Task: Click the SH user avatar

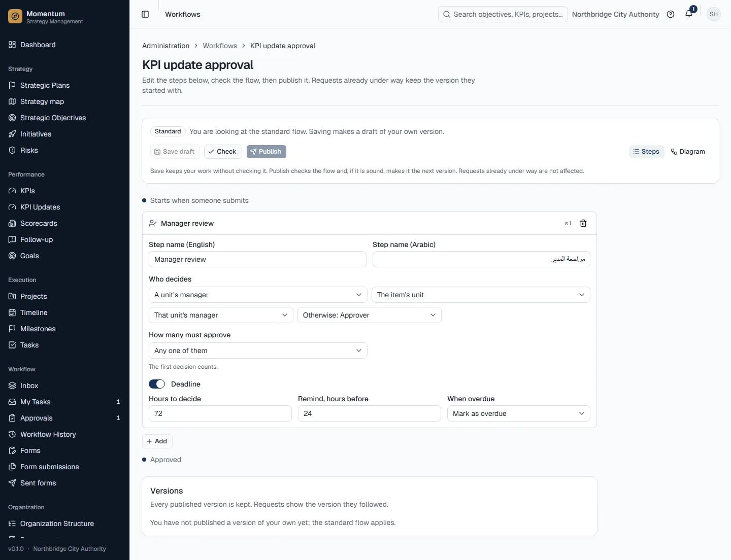Action: point(714,14)
